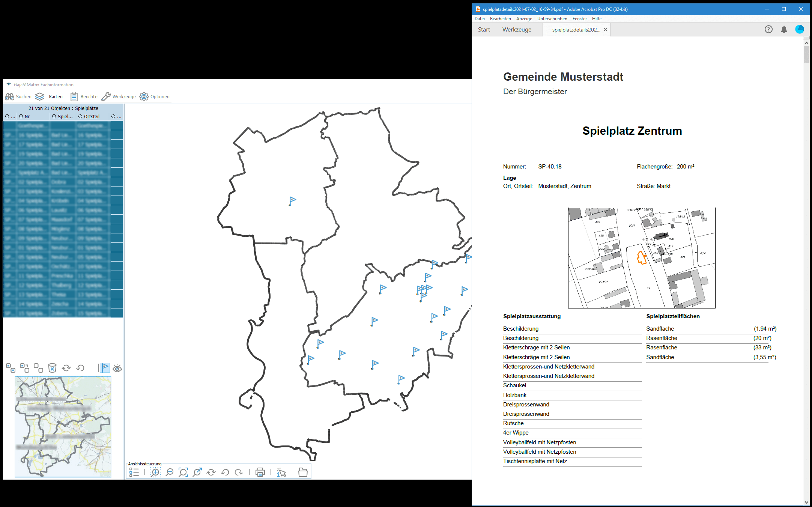Click the trash can clear-selection icon
Image resolution: width=812 pixels, height=507 pixels.
tap(53, 368)
